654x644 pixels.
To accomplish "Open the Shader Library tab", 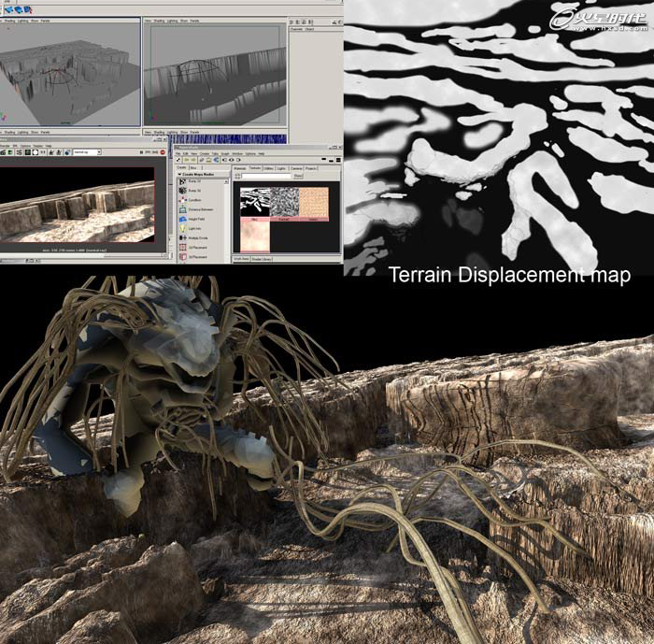I will pos(262,259).
